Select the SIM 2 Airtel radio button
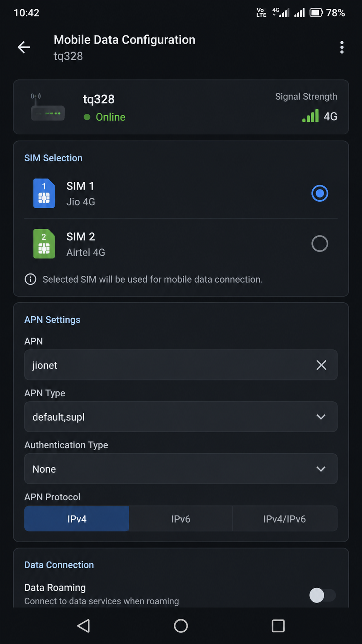362x644 pixels. [320, 244]
